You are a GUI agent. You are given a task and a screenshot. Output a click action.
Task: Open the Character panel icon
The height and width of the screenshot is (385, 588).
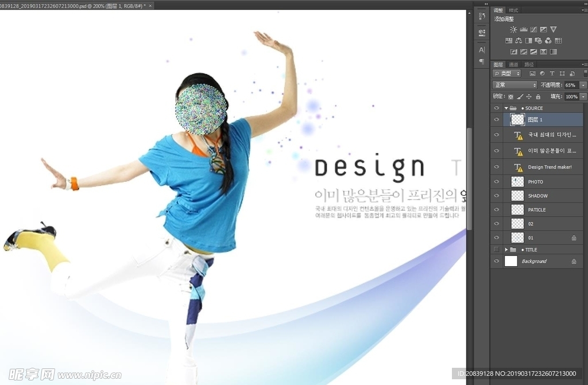pos(482,50)
